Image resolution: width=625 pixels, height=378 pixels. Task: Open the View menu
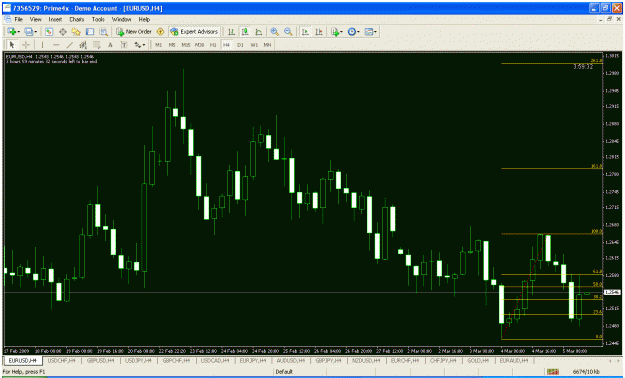pos(35,19)
